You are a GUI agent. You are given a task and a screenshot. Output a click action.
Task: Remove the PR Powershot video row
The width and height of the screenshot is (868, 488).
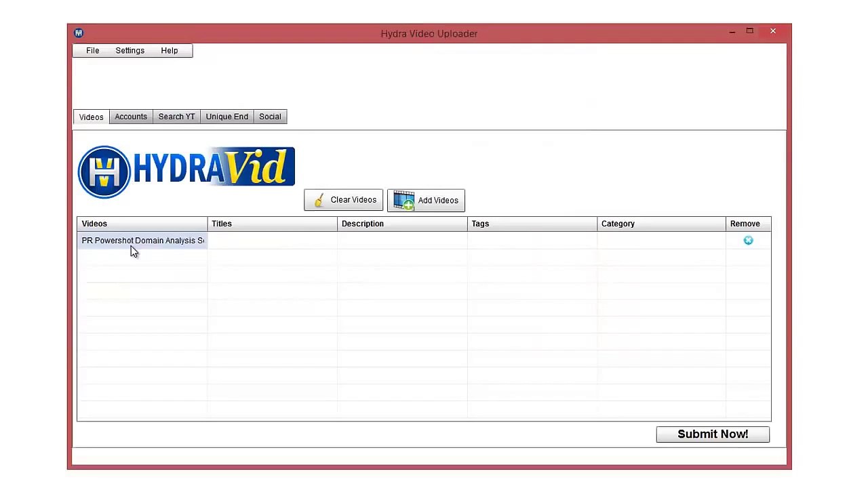coord(748,241)
